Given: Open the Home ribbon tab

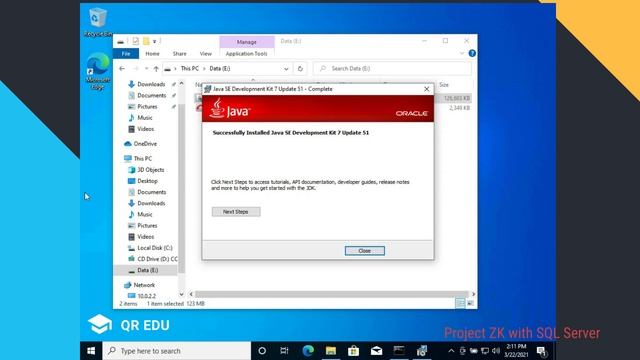Looking at the screenshot, I should click(152, 53).
